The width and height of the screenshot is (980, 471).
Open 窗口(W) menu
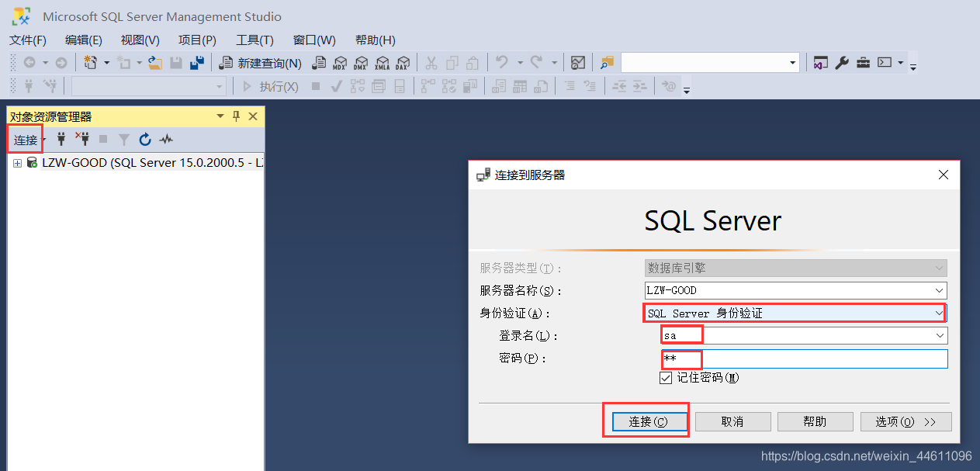click(314, 40)
